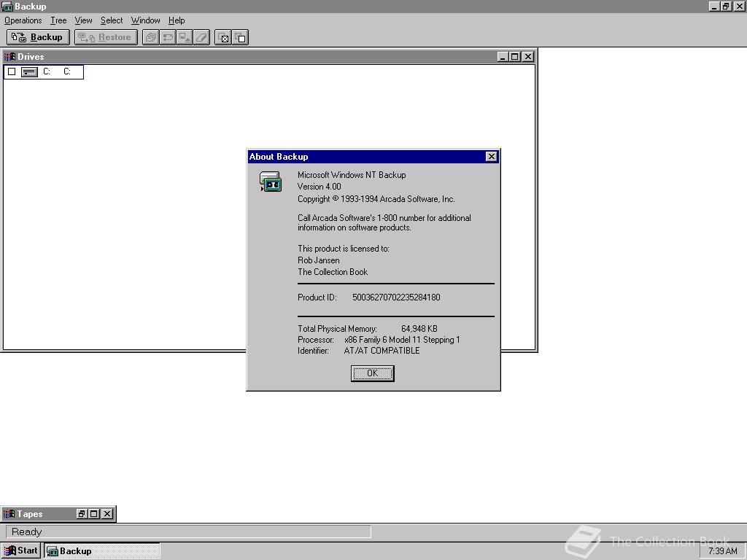Click the C: hard drive icon
Image resolution: width=747 pixels, height=560 pixels.
pyautogui.click(x=29, y=72)
